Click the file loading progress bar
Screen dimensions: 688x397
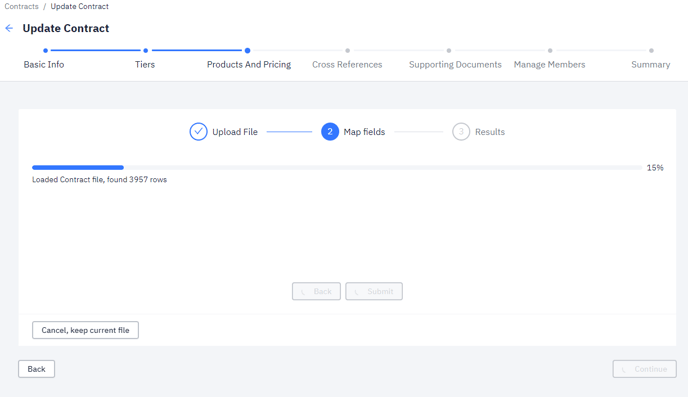click(x=337, y=168)
